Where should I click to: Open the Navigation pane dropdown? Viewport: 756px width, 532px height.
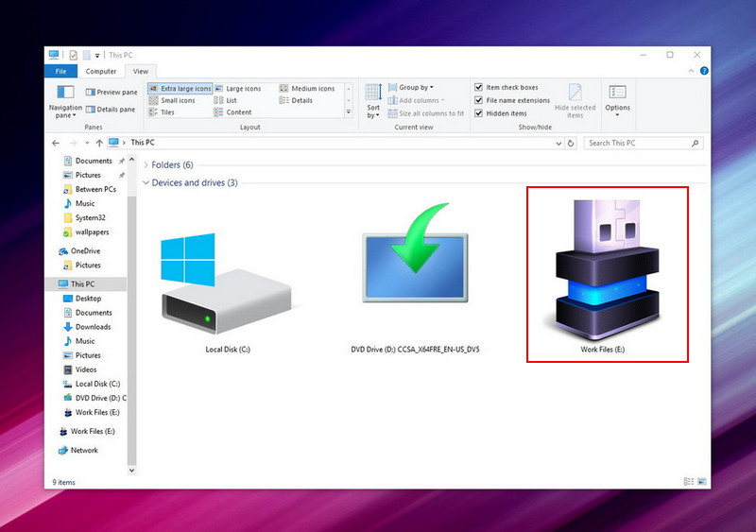[65, 101]
